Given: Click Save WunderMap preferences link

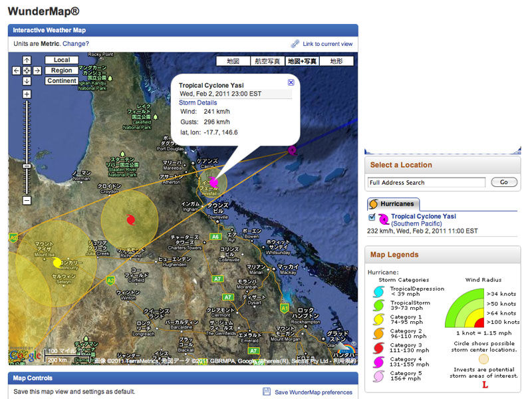Looking at the screenshot, I should 313,392.
